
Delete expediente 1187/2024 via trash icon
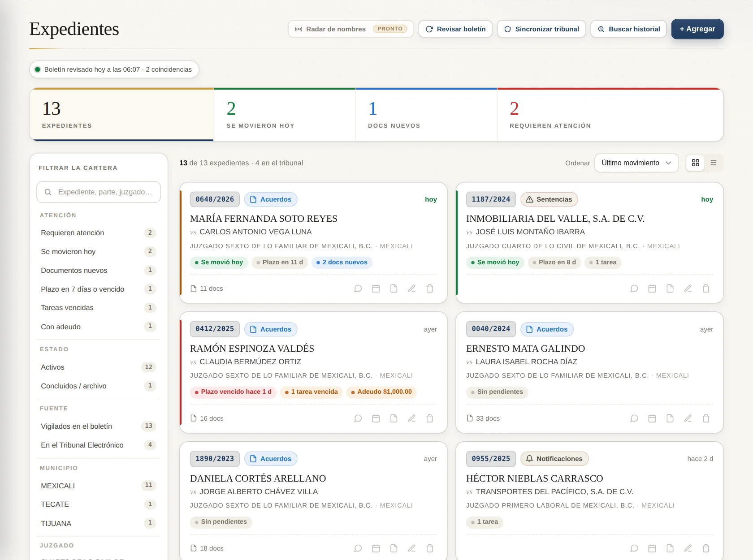[x=705, y=289]
